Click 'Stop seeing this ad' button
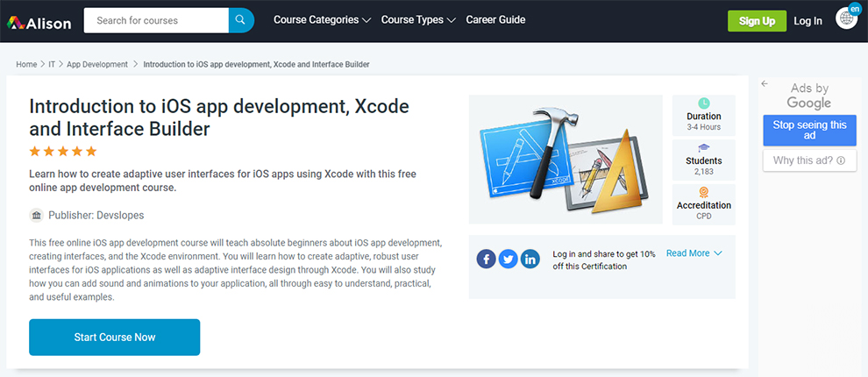The image size is (868, 377). click(x=809, y=130)
